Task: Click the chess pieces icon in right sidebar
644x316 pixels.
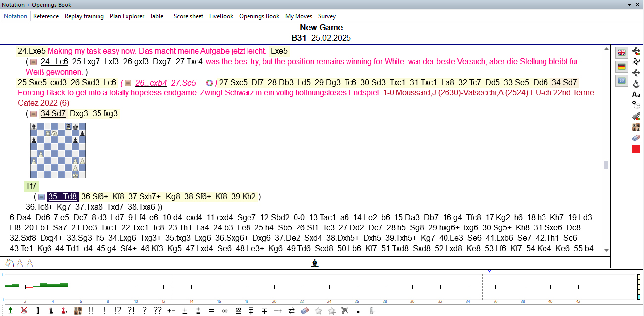Action: [x=636, y=127]
